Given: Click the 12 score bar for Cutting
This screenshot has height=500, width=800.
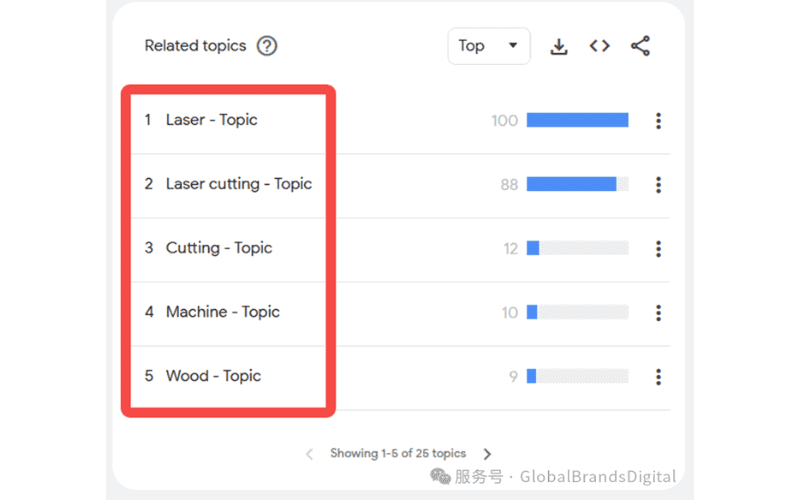Looking at the screenshot, I should (578, 248).
